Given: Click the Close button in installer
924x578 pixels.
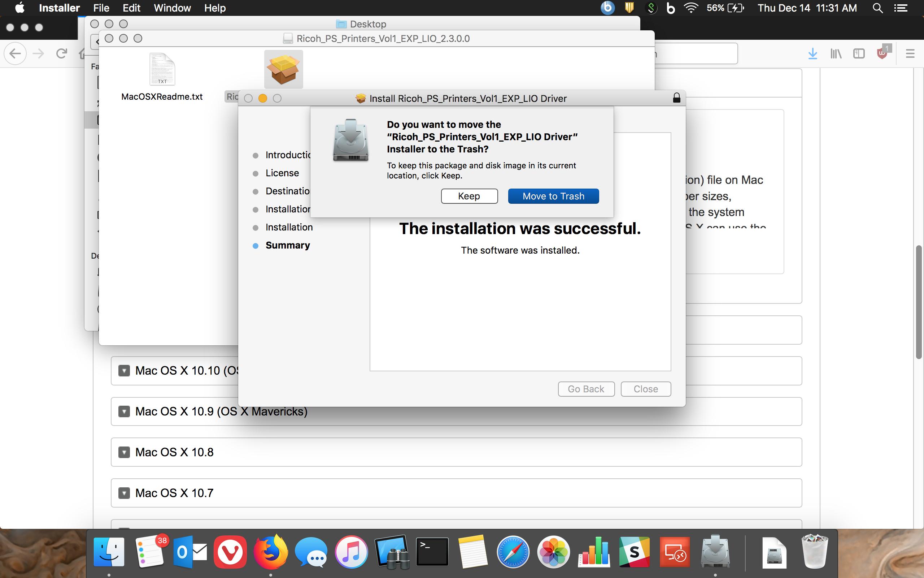Looking at the screenshot, I should pyautogui.click(x=646, y=389).
